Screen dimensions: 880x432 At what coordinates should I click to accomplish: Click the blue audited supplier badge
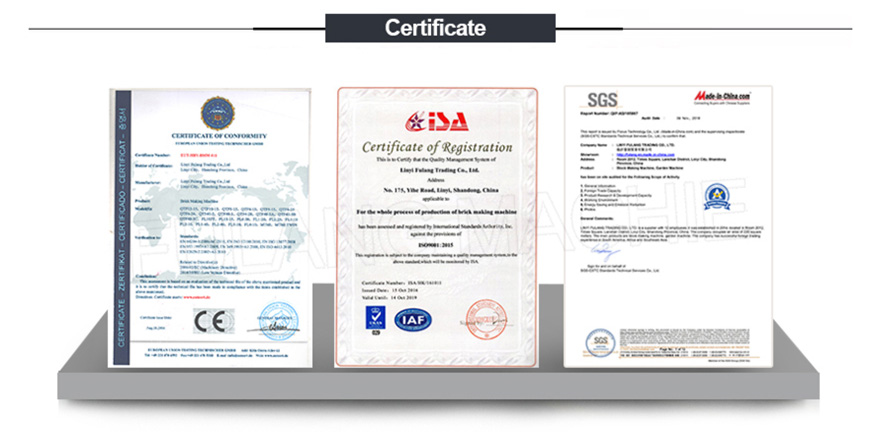717,197
